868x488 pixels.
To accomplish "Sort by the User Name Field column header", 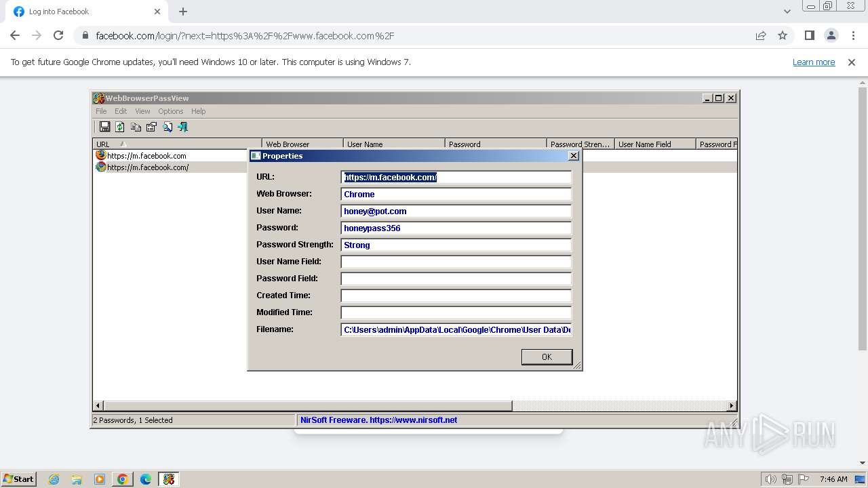I will [x=655, y=144].
